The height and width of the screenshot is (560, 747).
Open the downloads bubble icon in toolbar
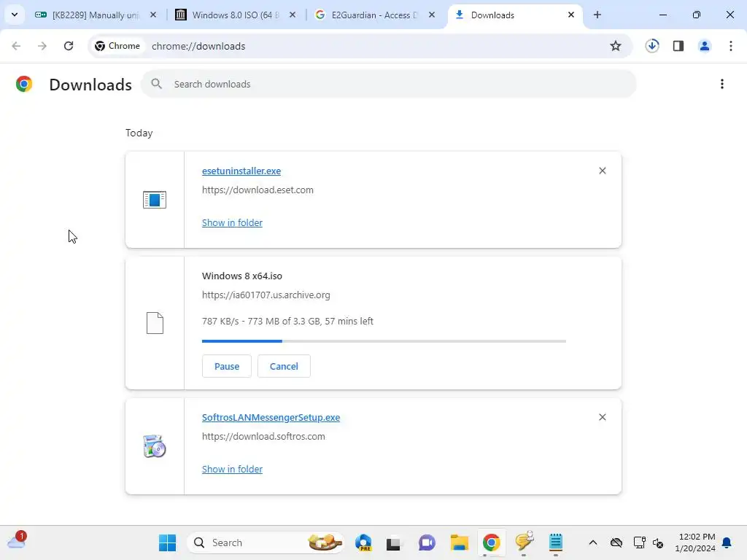tap(652, 46)
